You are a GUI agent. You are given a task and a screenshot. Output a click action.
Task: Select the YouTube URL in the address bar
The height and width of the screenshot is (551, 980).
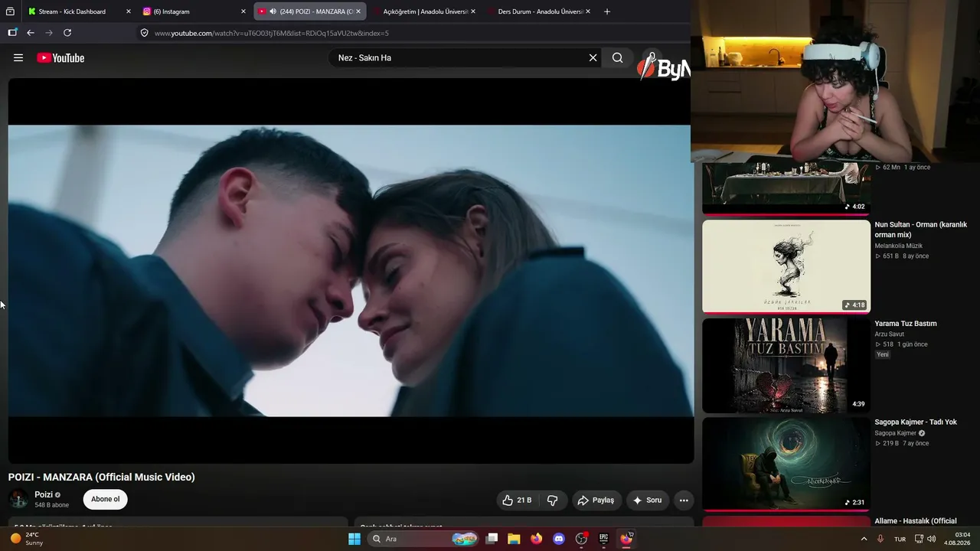point(272,34)
